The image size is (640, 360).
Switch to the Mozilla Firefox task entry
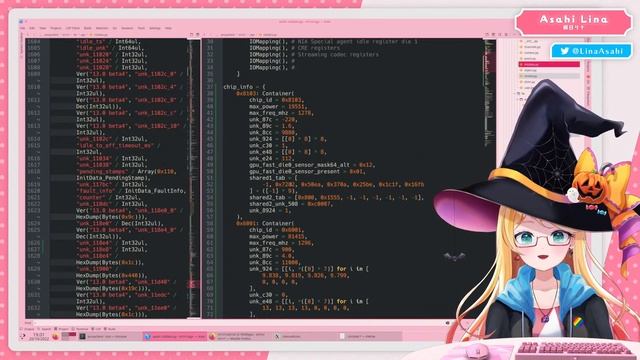239,337
